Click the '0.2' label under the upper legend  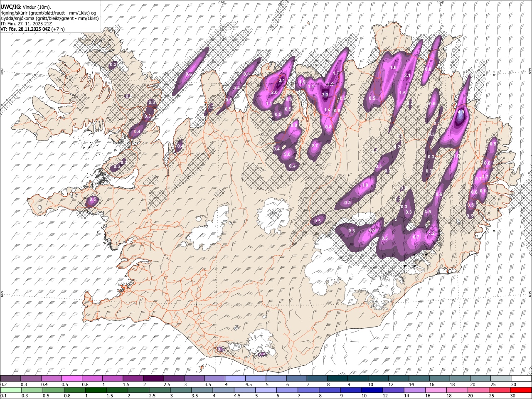coord(3,384)
